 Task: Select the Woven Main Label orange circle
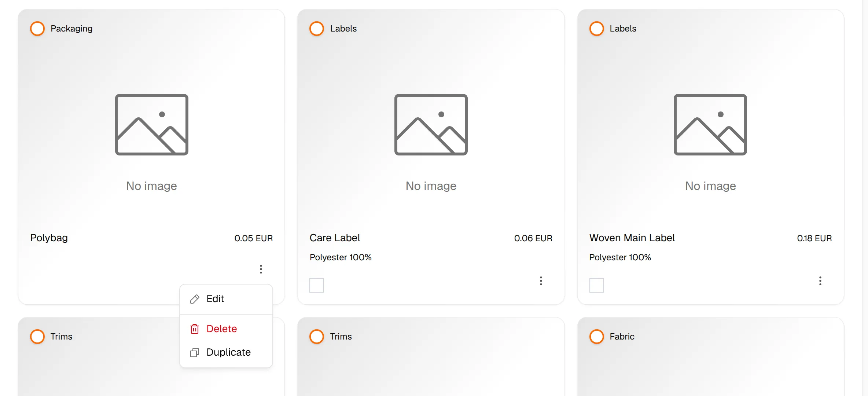pos(597,29)
